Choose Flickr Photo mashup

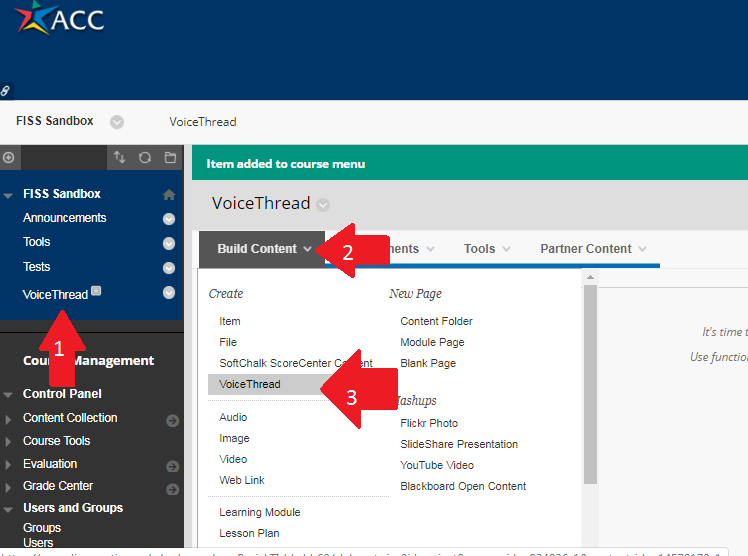coord(429,423)
